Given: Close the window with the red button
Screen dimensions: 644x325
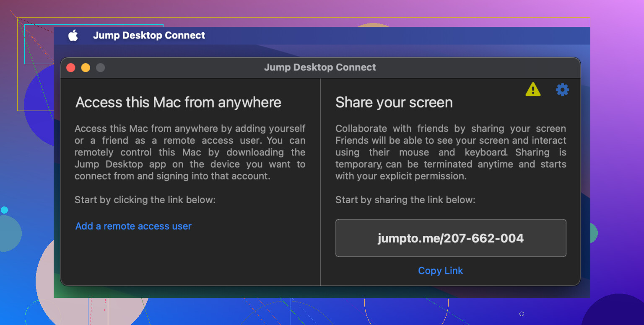Looking at the screenshot, I should 71,67.
